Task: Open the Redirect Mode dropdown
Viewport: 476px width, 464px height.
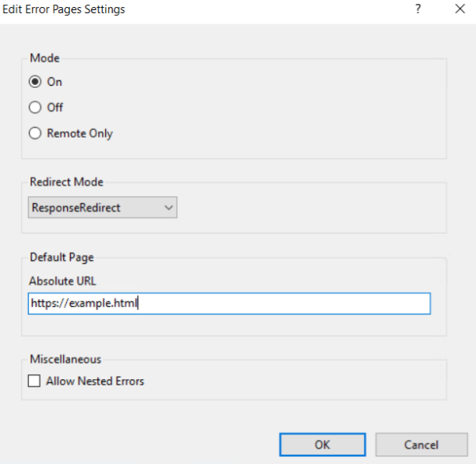Action: point(102,208)
